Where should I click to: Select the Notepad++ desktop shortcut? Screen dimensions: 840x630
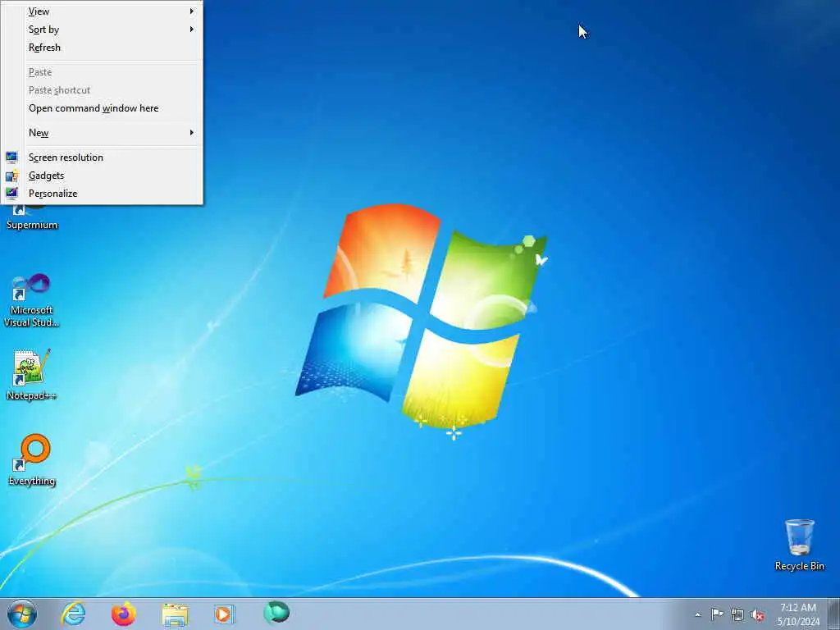(32, 375)
